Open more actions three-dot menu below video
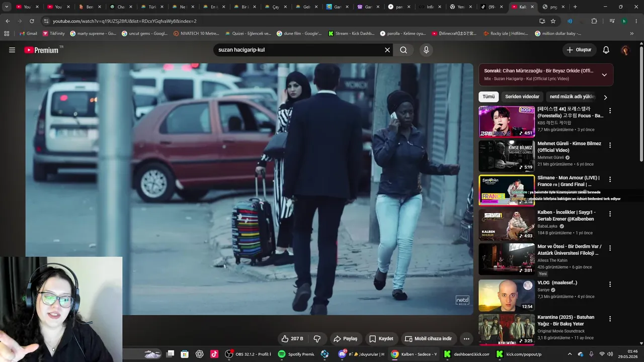This screenshot has width=644, height=362. point(466,339)
